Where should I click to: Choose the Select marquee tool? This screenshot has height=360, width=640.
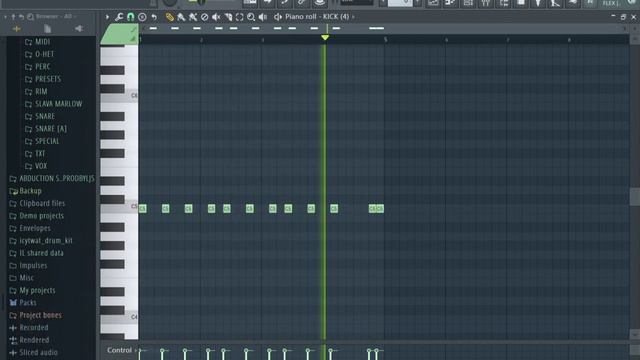click(x=240, y=17)
